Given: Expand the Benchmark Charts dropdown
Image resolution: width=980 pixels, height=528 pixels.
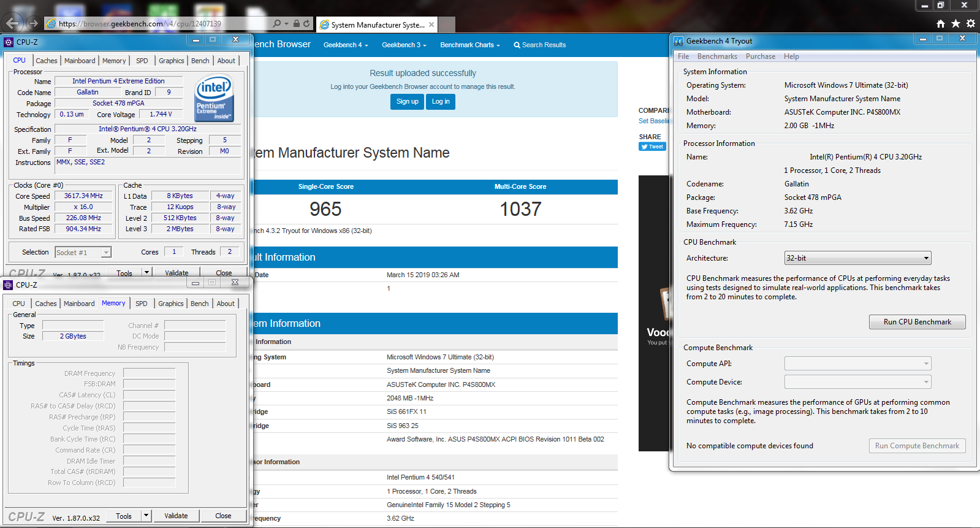Looking at the screenshot, I should tap(470, 45).
